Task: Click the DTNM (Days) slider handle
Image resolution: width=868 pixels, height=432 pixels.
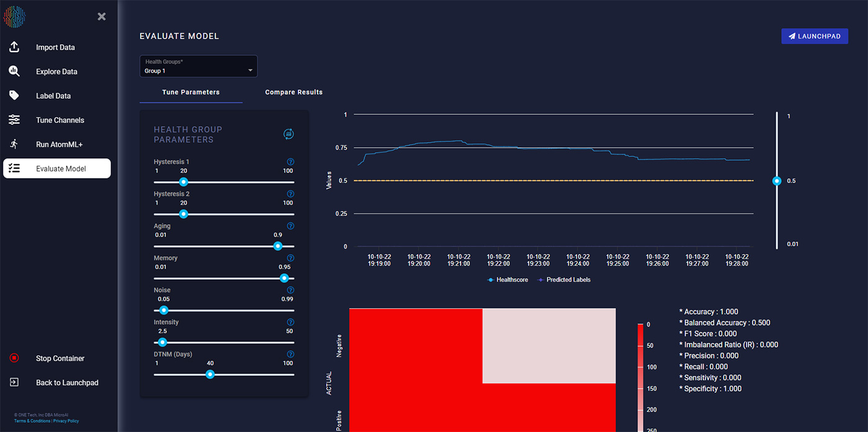Action: coord(210,374)
